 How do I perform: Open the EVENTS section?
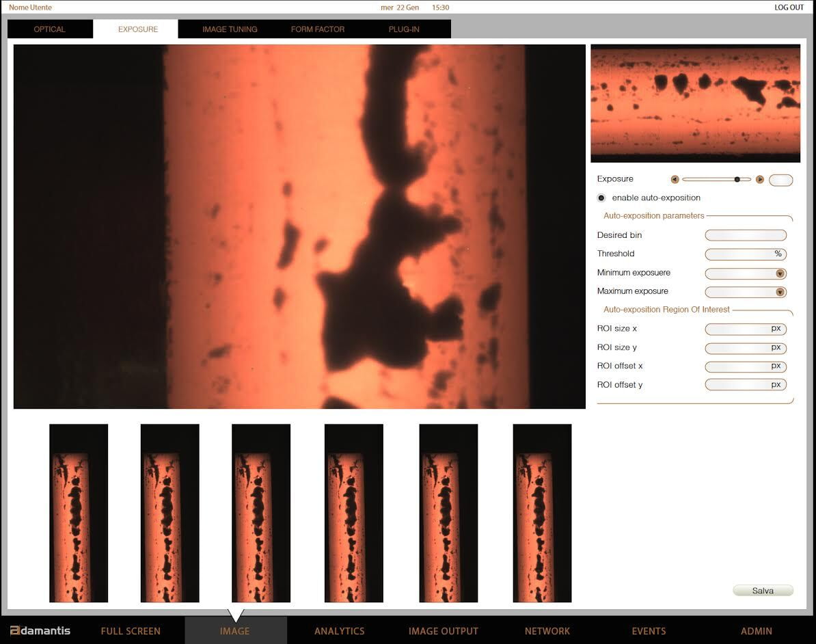click(649, 631)
